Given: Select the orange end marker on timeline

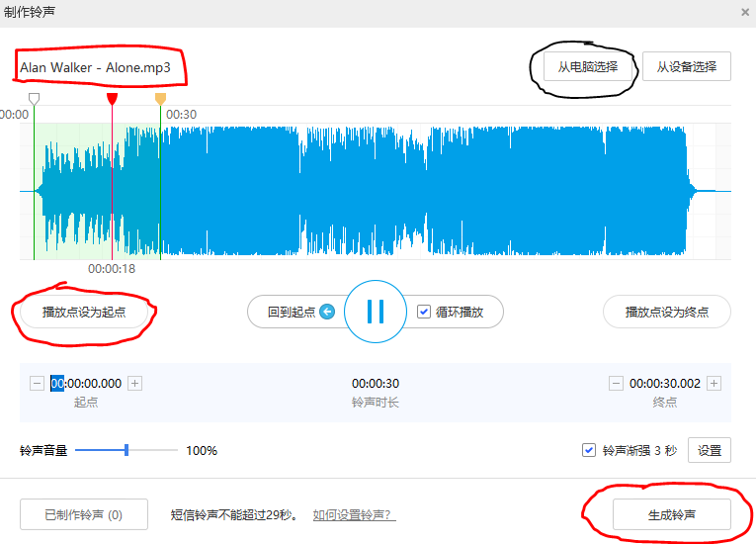Looking at the screenshot, I should pyautogui.click(x=160, y=99).
